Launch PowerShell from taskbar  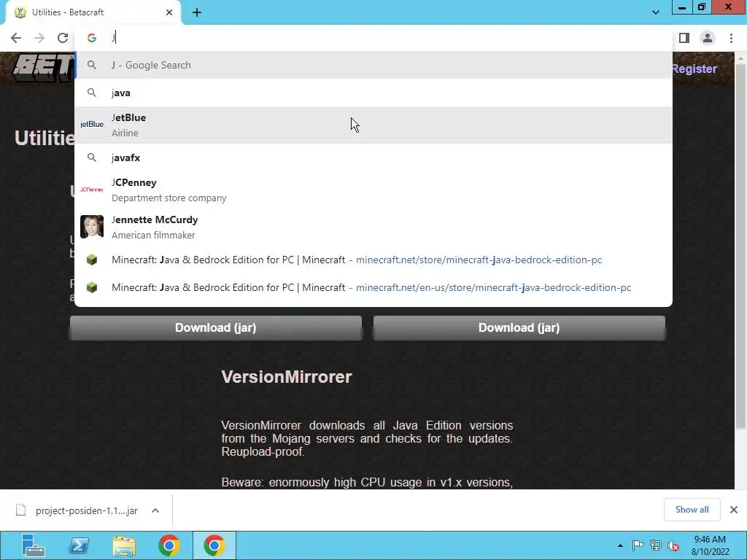[x=79, y=545]
